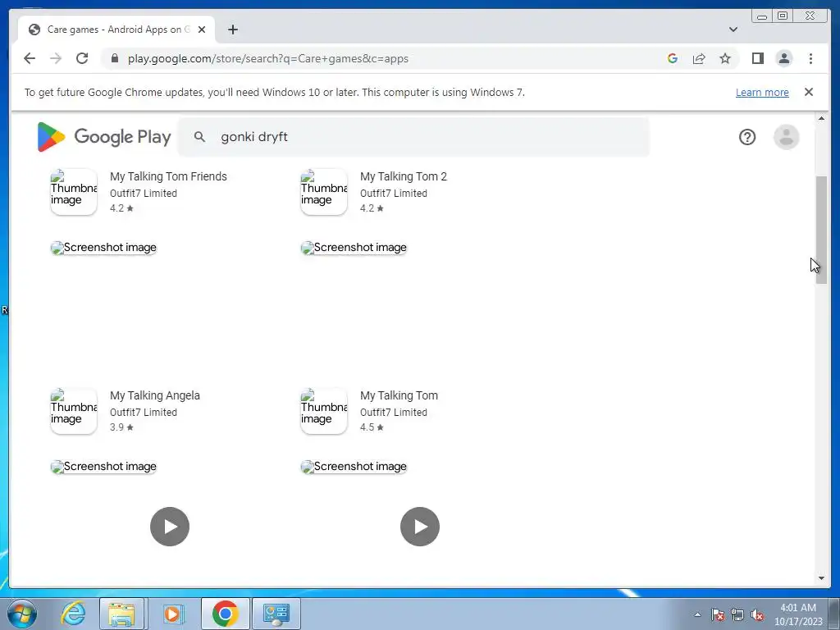Open a new tab with plus button
Viewport: 840px width, 630px height.
coord(232,30)
